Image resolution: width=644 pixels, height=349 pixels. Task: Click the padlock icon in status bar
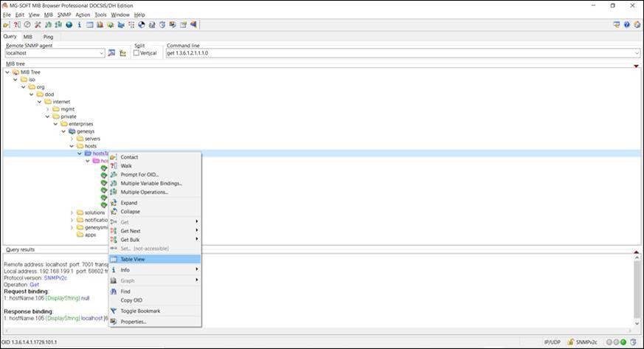(571, 342)
